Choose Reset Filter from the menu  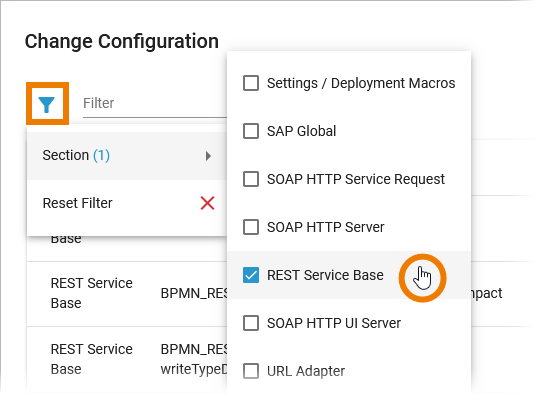click(x=127, y=203)
